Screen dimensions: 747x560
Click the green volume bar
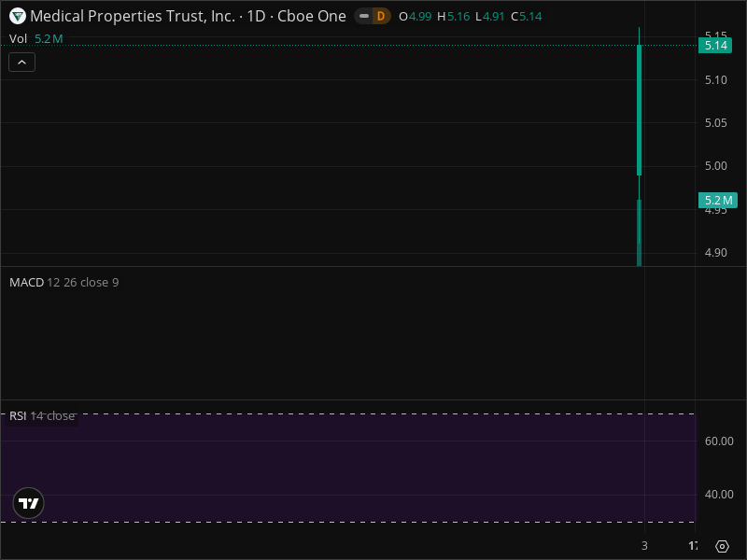(x=640, y=232)
